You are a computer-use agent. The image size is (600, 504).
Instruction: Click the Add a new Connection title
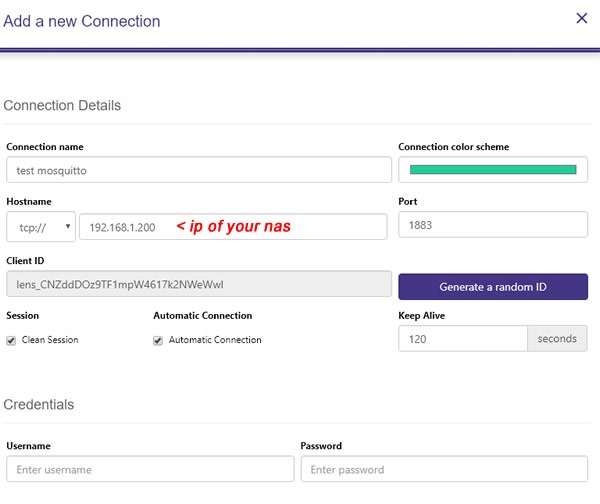82,21
